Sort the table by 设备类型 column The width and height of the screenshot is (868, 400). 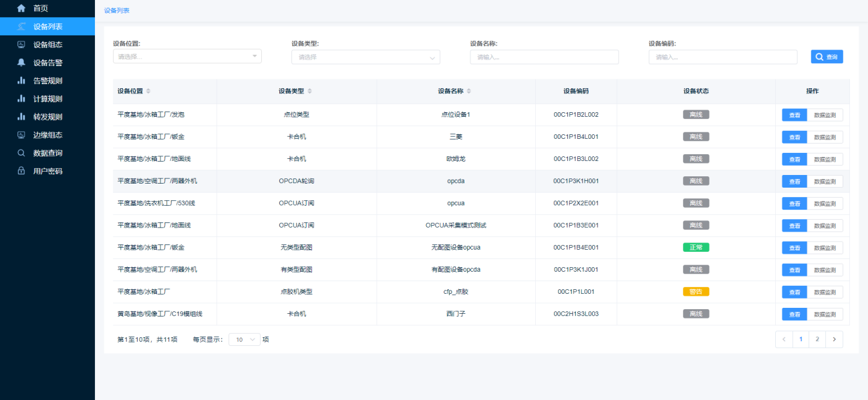pos(309,91)
